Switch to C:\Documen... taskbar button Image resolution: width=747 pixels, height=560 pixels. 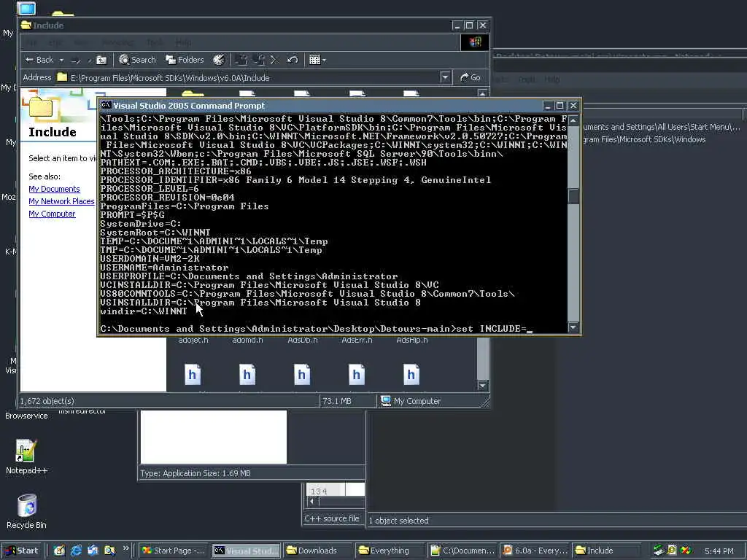(462, 551)
